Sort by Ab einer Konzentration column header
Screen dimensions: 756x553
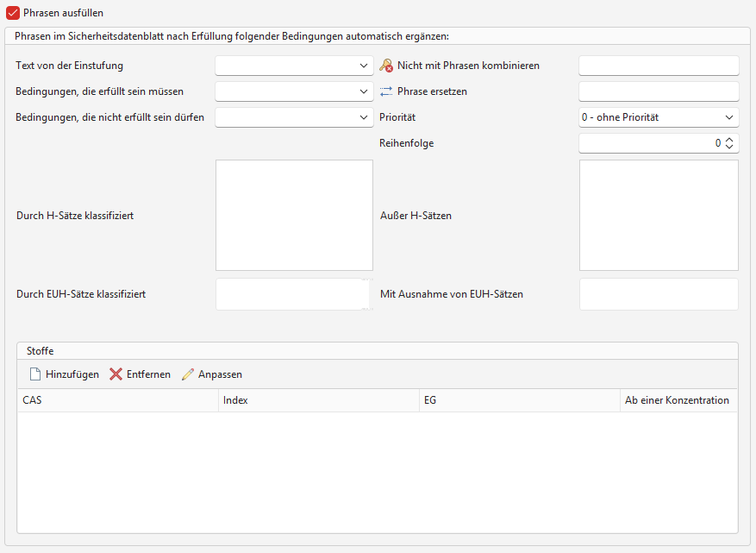click(679, 400)
